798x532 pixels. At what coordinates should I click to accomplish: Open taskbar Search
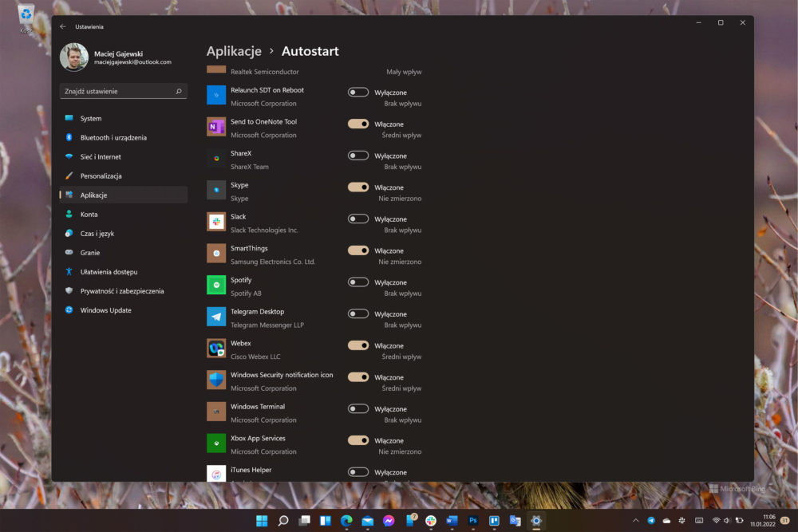tap(283, 520)
